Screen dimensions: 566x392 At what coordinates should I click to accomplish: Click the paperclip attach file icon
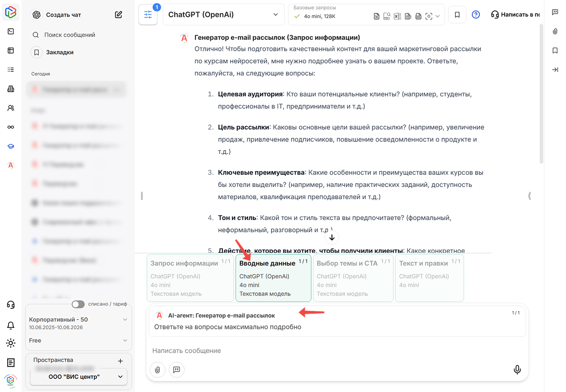pyautogui.click(x=157, y=370)
